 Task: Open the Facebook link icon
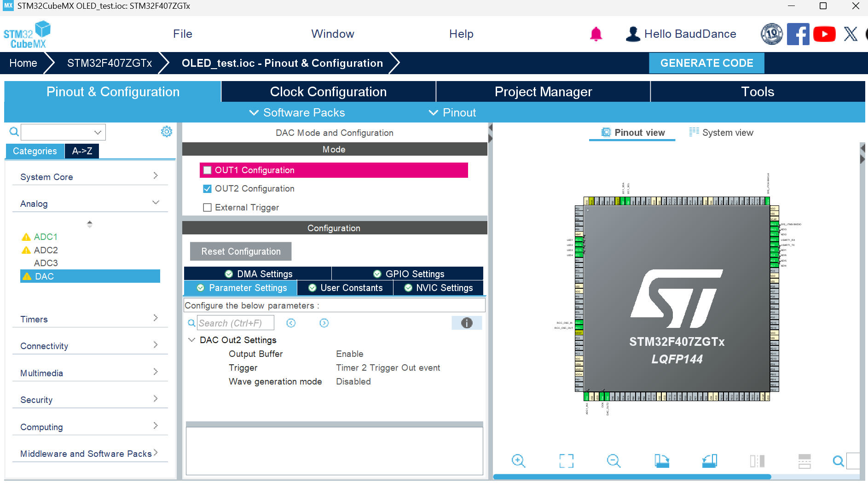798,34
